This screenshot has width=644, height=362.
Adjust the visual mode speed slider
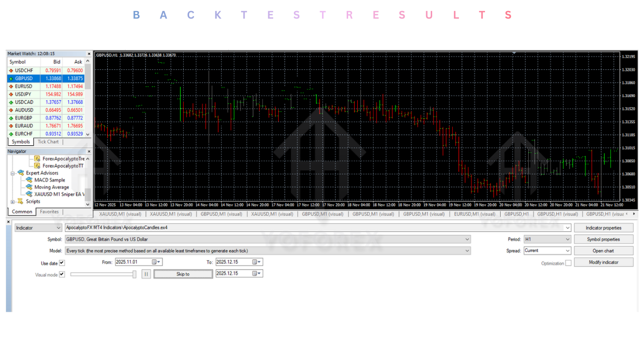tap(133, 274)
